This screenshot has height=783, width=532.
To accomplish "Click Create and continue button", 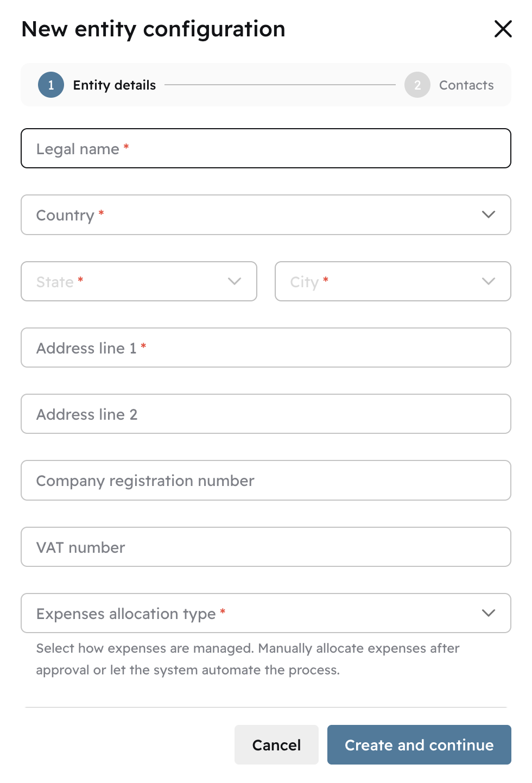I will (419, 745).
